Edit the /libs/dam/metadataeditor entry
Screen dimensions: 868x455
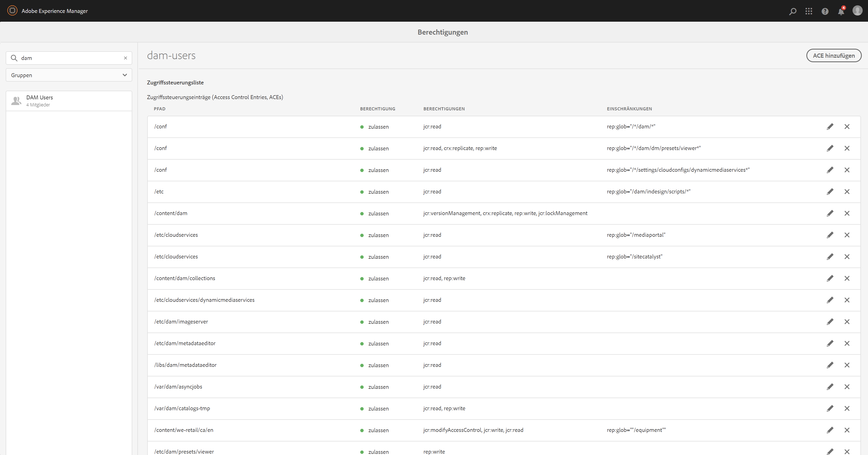point(830,365)
